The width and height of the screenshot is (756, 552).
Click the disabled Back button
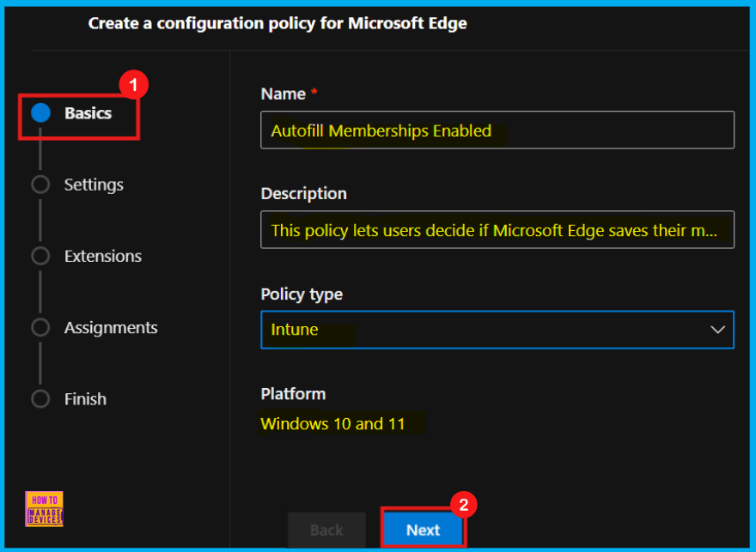pos(326,530)
